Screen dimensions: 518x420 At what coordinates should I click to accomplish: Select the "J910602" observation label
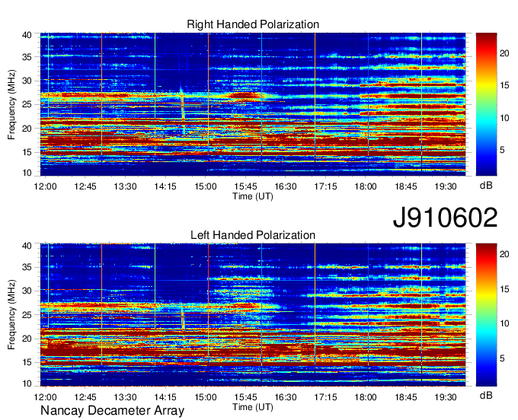[445, 218]
